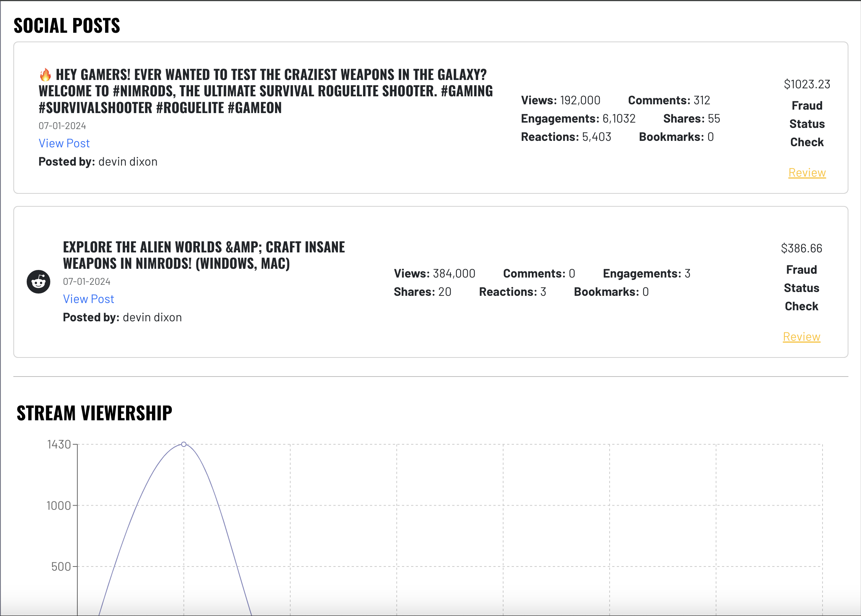Image resolution: width=861 pixels, height=616 pixels.
Task: Click Review link under $386.66 payout
Action: (802, 337)
